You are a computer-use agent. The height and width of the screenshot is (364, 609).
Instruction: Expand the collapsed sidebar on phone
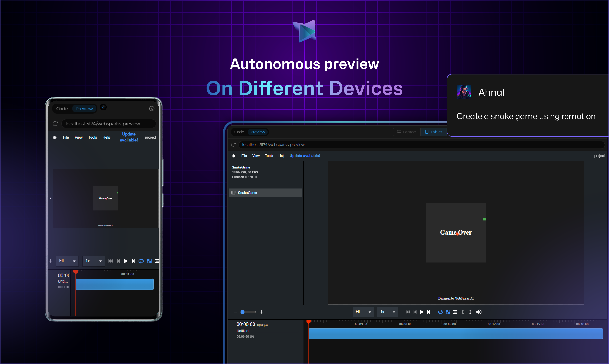pos(51,198)
